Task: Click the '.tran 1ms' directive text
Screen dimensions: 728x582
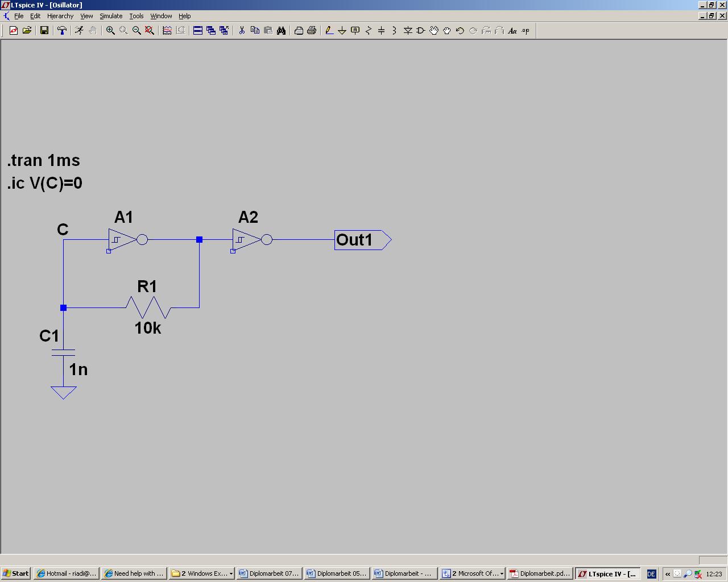Action: pyautogui.click(x=44, y=160)
